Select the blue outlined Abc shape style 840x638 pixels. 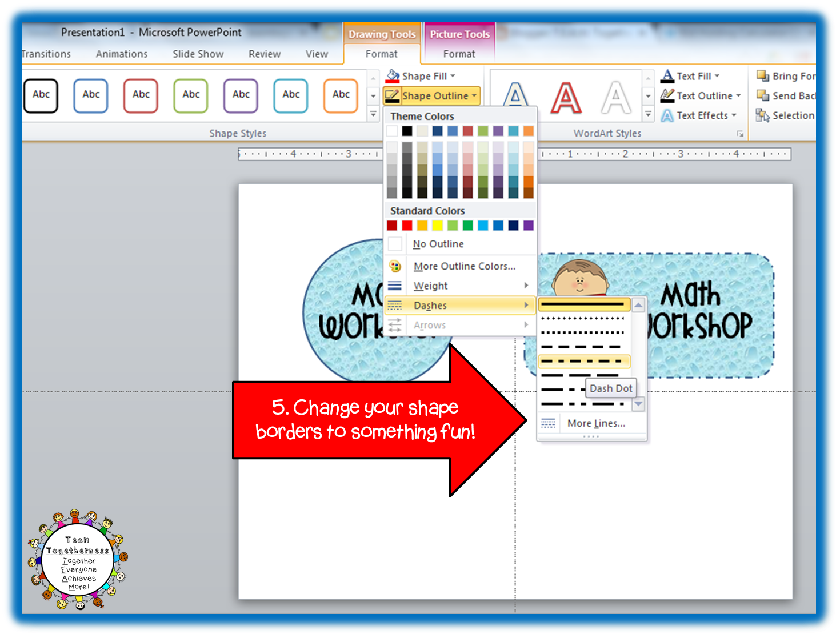tap(91, 95)
